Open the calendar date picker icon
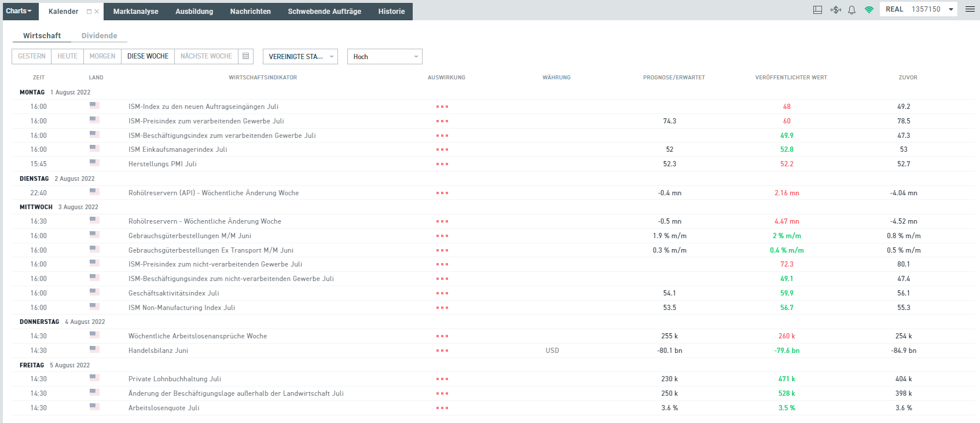 pyautogui.click(x=245, y=56)
